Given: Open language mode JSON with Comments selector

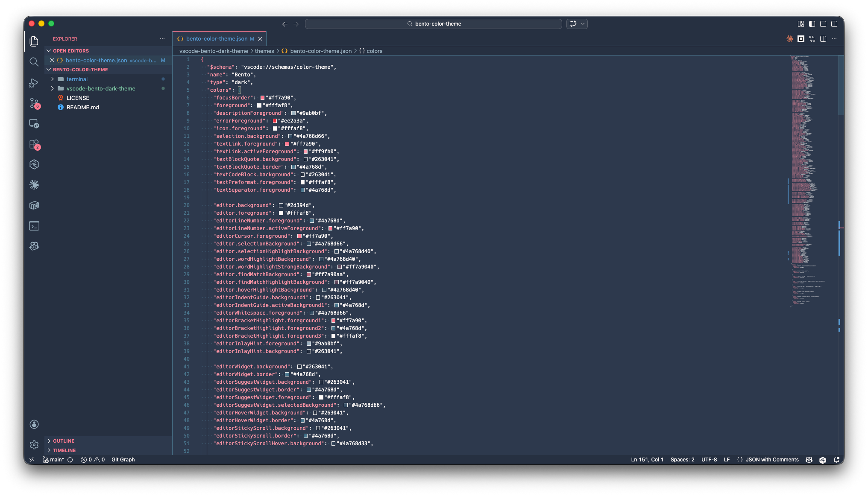Looking at the screenshot, I should pyautogui.click(x=772, y=460).
